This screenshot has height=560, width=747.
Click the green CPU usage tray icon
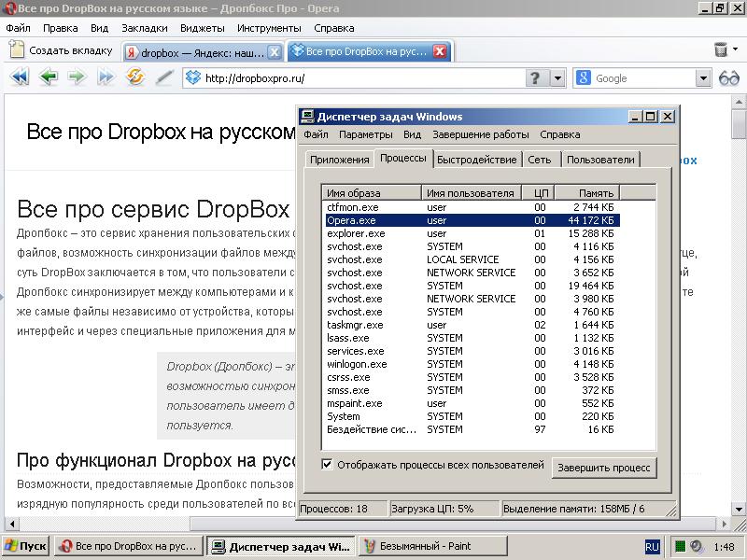tap(681, 546)
